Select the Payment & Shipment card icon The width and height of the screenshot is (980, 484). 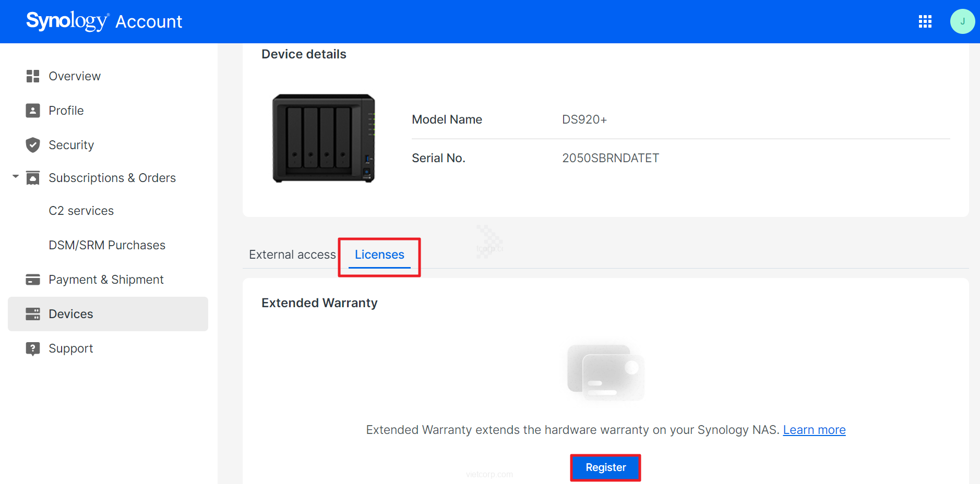point(32,279)
